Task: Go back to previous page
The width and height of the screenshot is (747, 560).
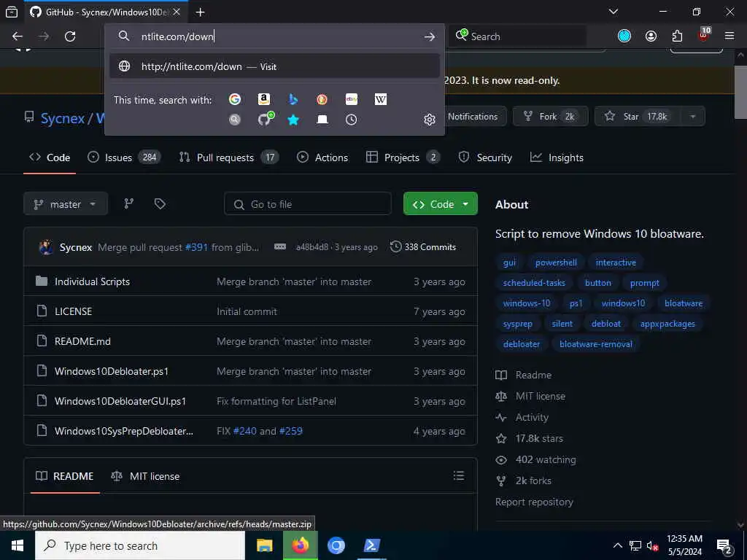Action: (18, 36)
